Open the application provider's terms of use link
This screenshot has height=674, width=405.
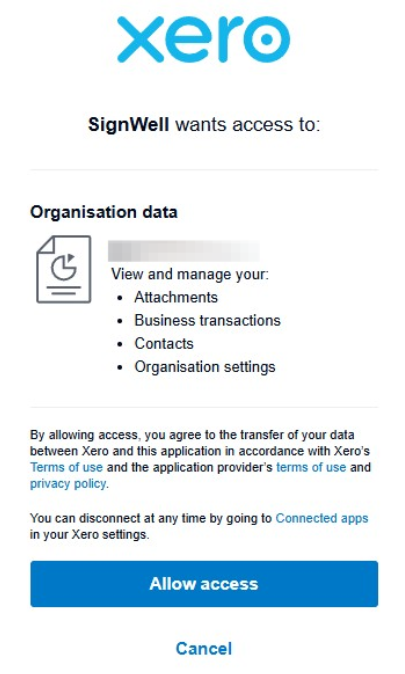click(x=311, y=467)
